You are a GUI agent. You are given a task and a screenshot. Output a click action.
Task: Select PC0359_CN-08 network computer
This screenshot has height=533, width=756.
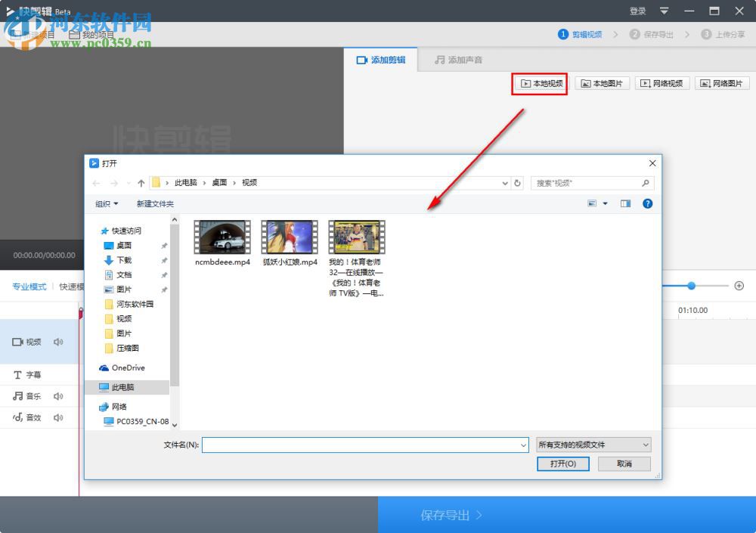pos(137,421)
